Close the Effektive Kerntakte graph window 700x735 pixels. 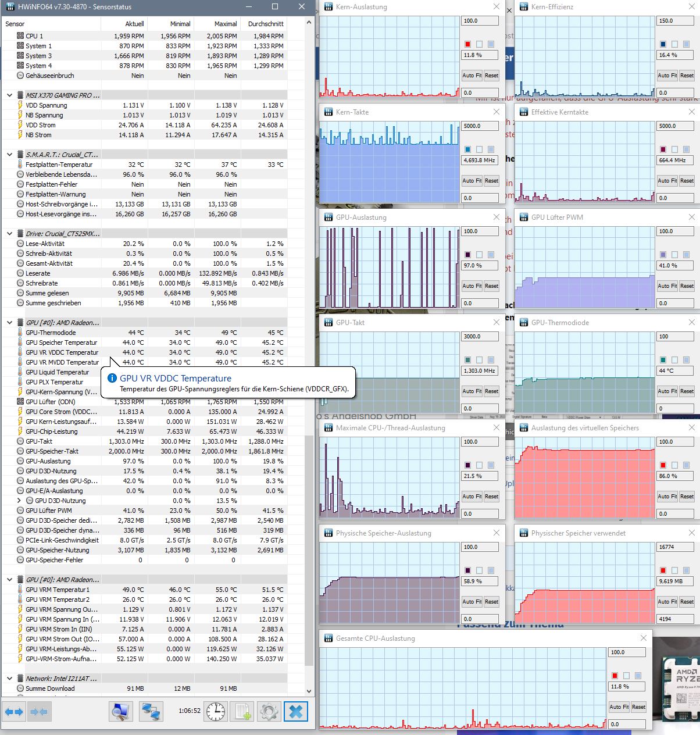(691, 112)
